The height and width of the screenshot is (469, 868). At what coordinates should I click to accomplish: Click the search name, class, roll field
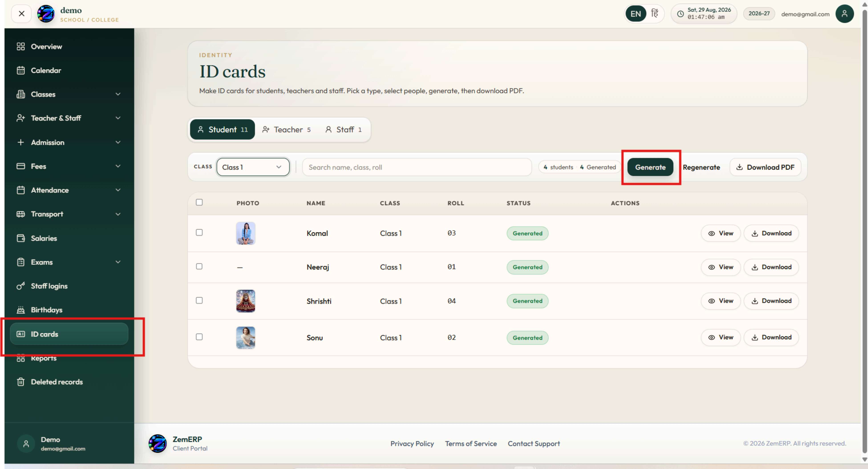[417, 167]
